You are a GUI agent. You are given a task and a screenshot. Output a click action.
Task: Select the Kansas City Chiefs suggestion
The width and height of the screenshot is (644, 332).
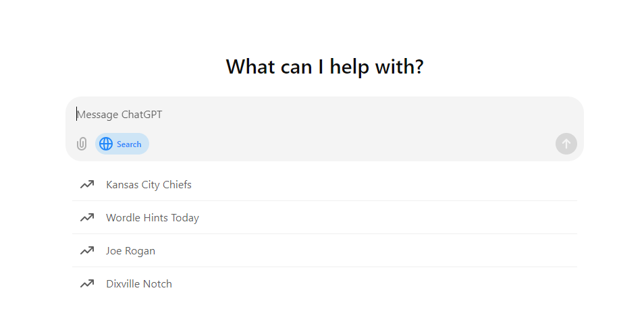pyautogui.click(x=149, y=184)
